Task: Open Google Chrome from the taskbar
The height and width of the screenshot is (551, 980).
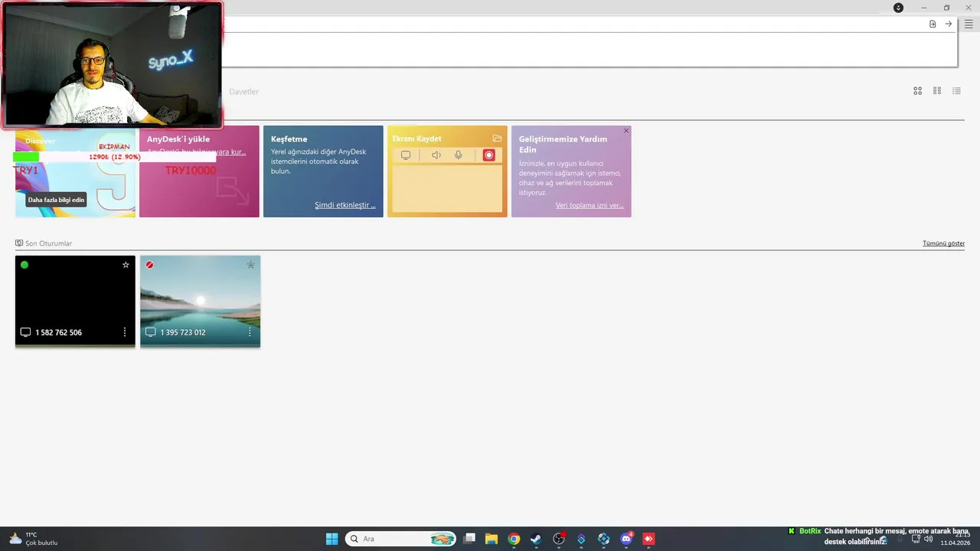Action: (514, 539)
